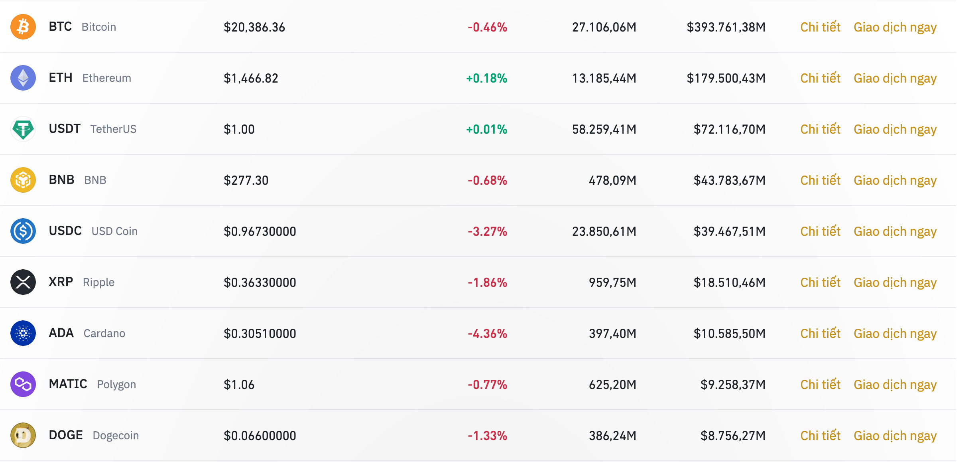Click the Ethereum diamond icon
Image resolution: width=980 pixels, height=462 pixels.
coord(23,78)
